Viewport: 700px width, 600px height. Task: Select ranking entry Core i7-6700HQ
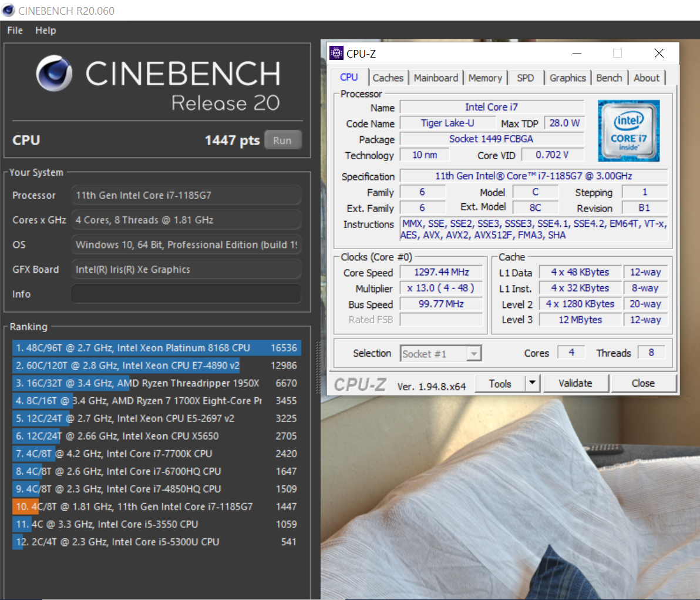pyautogui.click(x=156, y=471)
